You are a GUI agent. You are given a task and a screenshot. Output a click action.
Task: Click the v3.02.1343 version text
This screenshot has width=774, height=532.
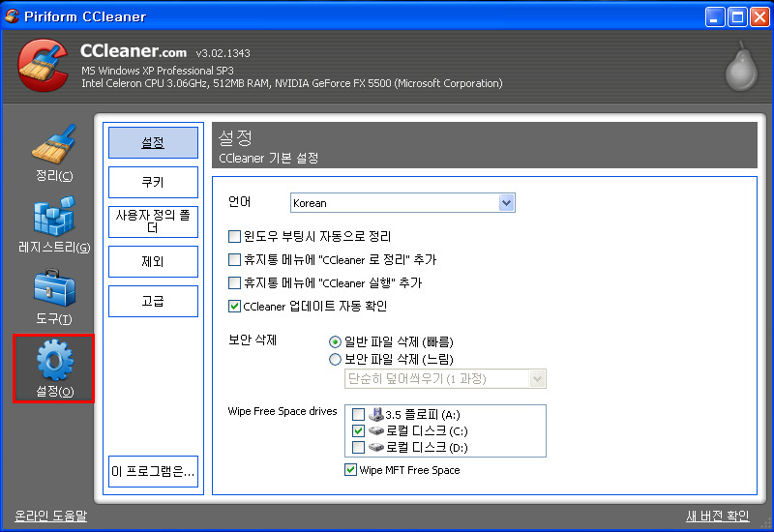point(223,53)
